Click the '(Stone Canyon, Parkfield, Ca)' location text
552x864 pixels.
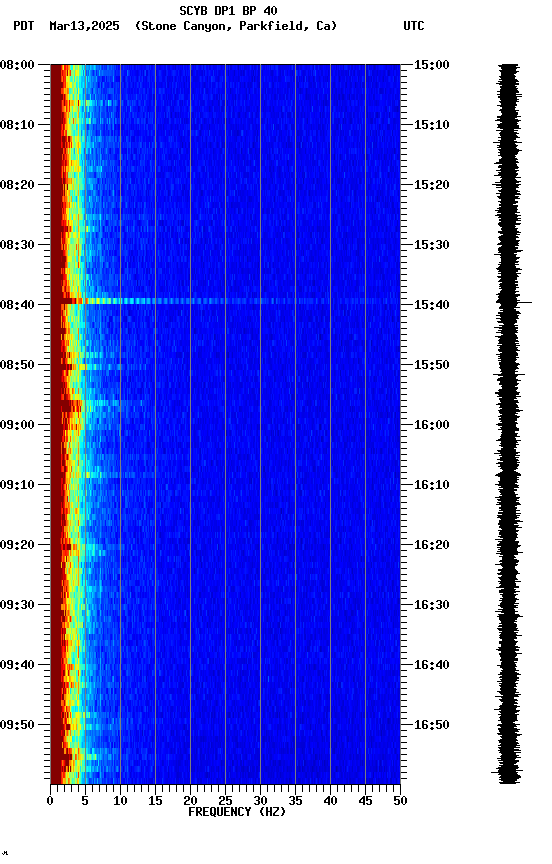236,26
